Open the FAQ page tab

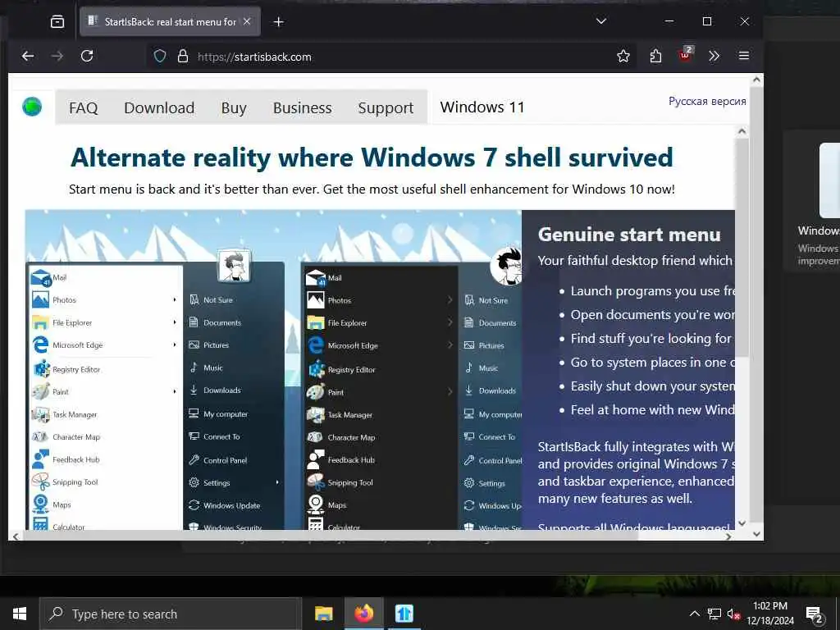click(x=84, y=107)
